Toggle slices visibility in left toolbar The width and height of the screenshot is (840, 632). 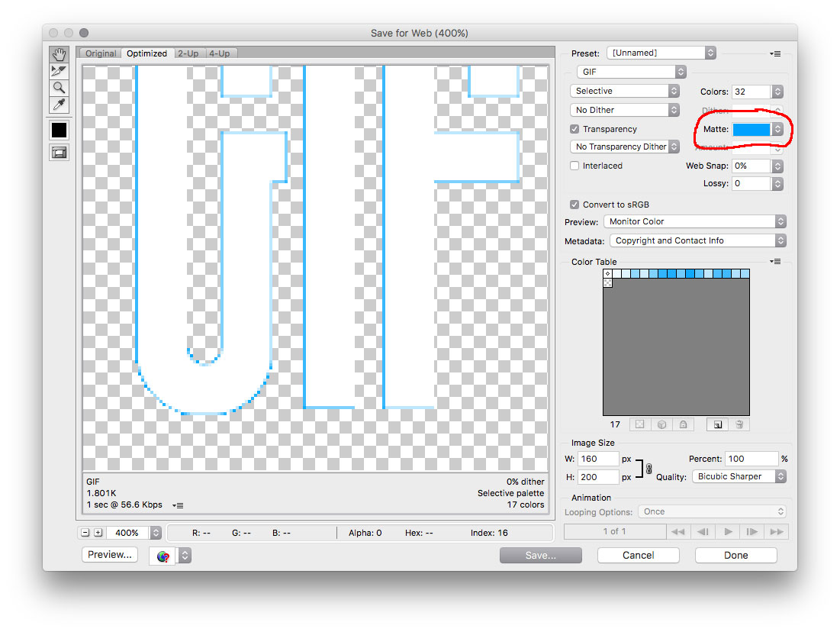[59, 153]
